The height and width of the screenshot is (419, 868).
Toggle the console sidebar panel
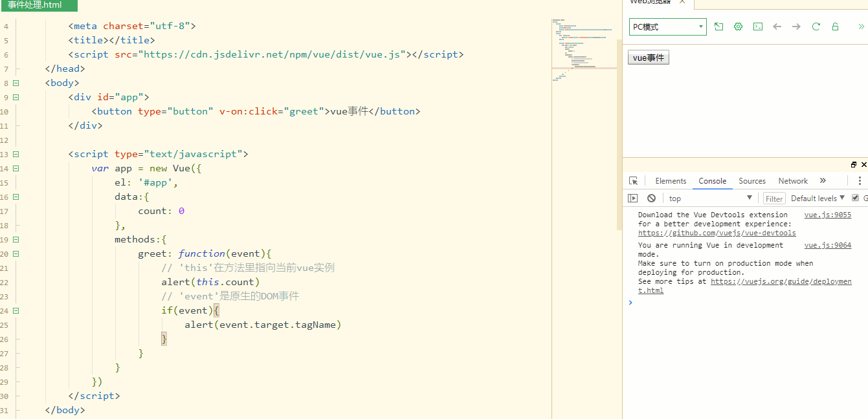(633, 199)
